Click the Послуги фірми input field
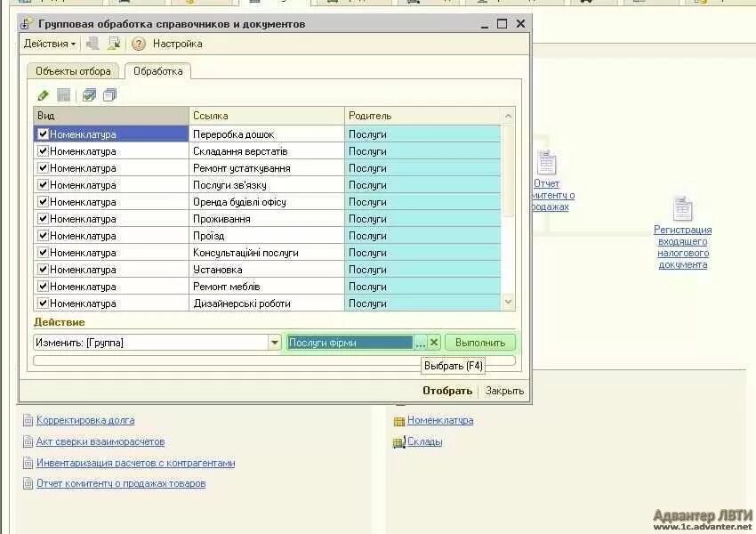This screenshot has width=756, height=534. [350, 343]
